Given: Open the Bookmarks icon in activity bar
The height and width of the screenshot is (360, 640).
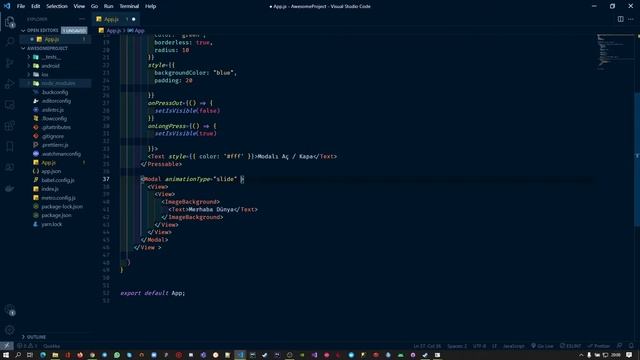Looking at the screenshot, I should pyautogui.click(x=10, y=147).
